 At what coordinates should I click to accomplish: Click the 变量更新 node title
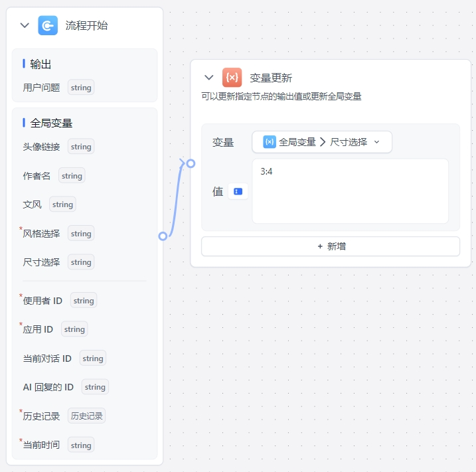tap(271, 78)
